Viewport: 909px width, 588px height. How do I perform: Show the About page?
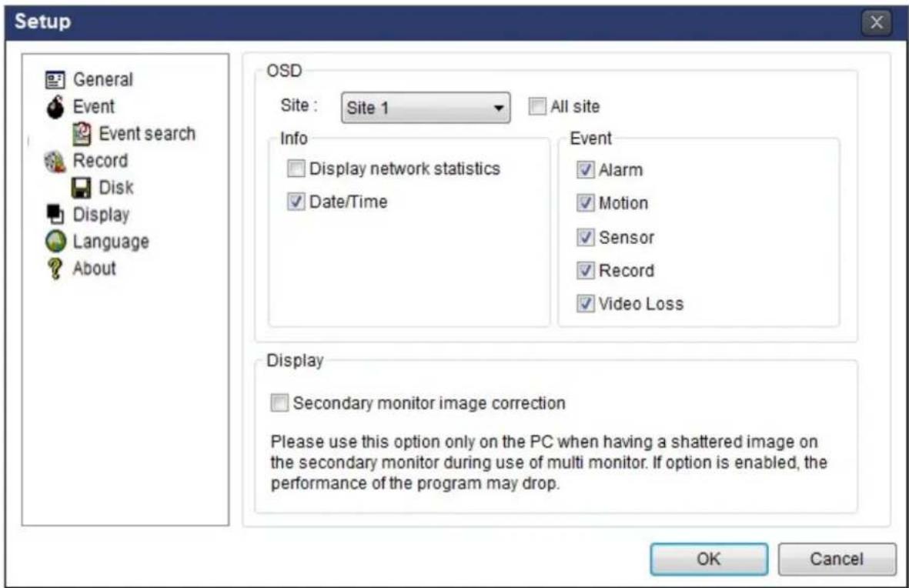(94, 269)
